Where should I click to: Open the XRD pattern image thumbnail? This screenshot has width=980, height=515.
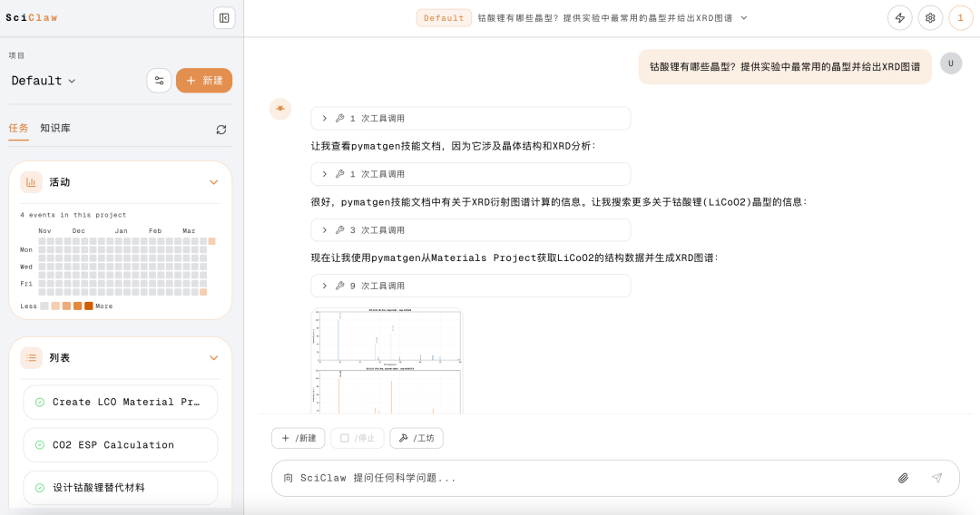(387, 361)
